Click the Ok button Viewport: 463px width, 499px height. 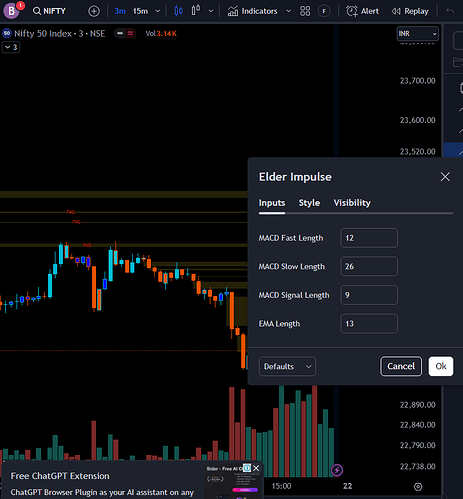coord(441,366)
